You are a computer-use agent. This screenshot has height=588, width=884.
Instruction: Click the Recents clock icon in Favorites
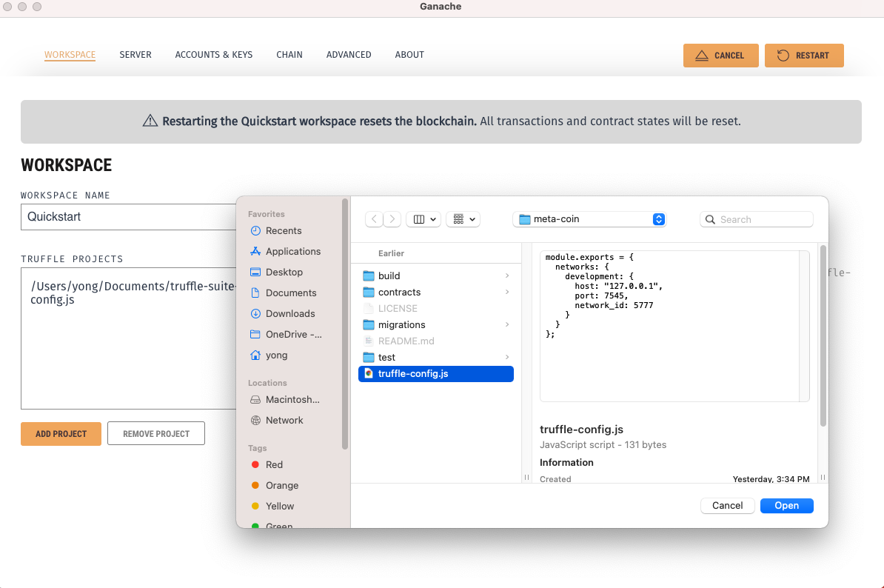(x=255, y=230)
